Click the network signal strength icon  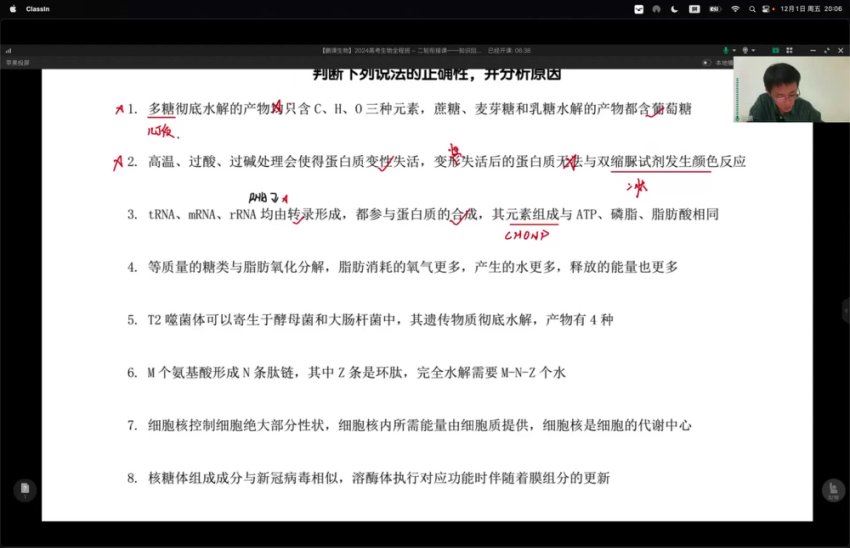pyautogui.click(x=9, y=50)
